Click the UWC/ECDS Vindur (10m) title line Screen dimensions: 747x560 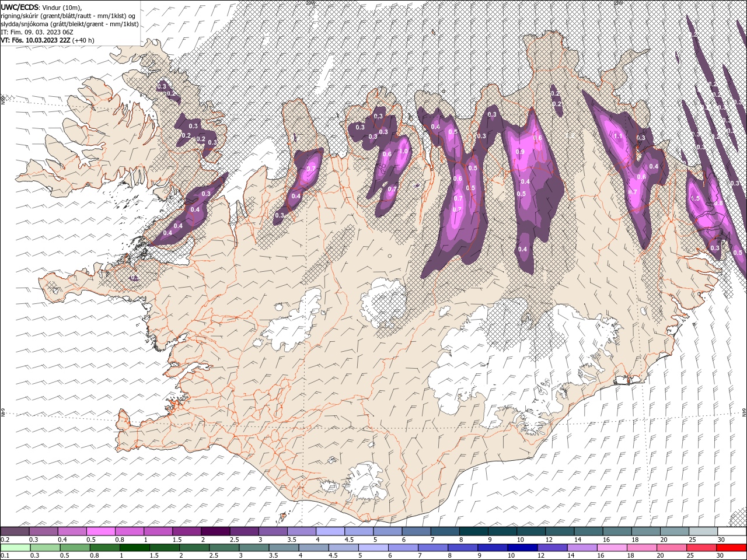pyautogui.click(x=41, y=6)
